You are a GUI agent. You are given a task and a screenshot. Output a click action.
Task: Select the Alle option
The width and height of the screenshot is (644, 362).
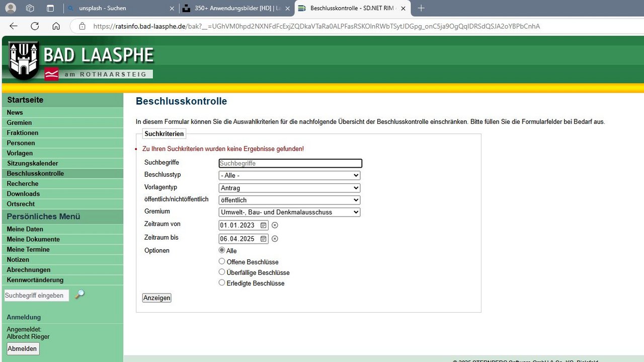(x=222, y=250)
